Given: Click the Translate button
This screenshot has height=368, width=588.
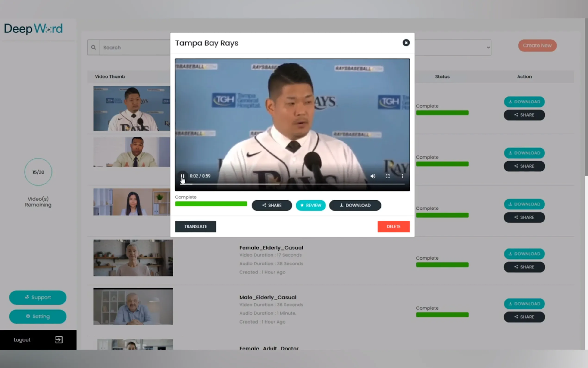Looking at the screenshot, I should coord(195,226).
